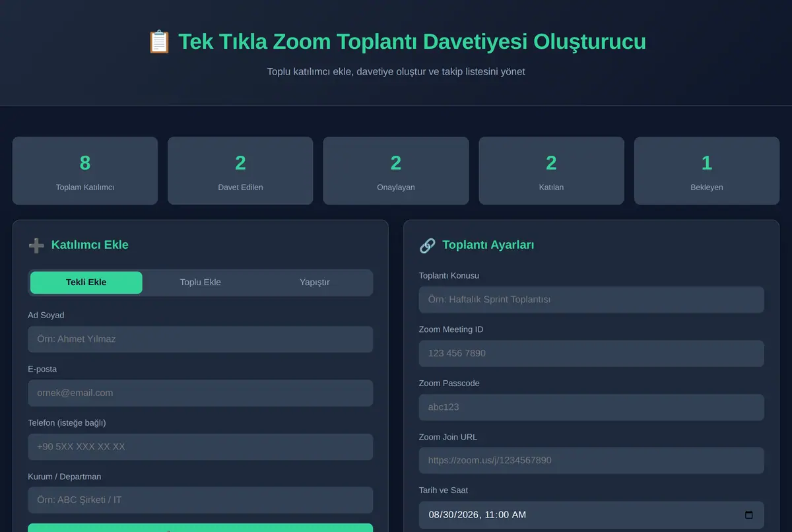Viewport: 792px width, 532px height.
Task: Click the clipboard icon in page title
Action: (x=159, y=42)
